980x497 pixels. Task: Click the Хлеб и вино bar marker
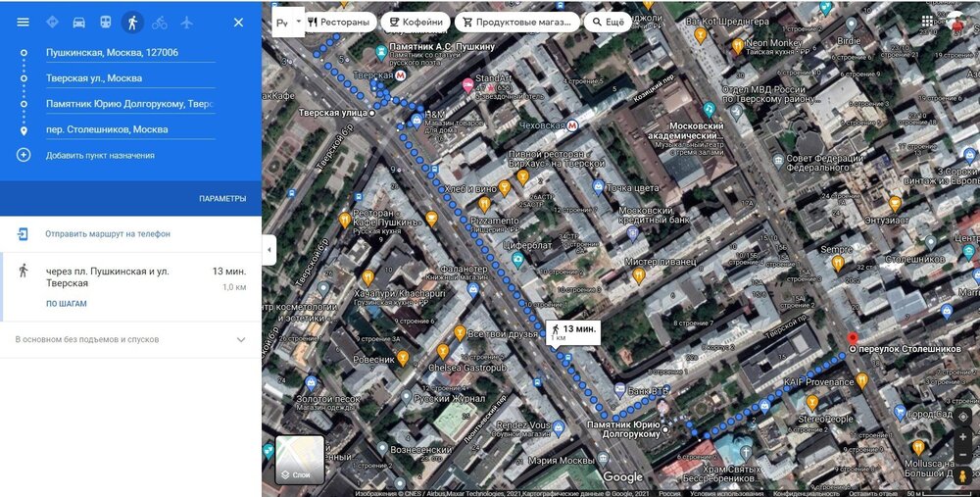coord(505,187)
